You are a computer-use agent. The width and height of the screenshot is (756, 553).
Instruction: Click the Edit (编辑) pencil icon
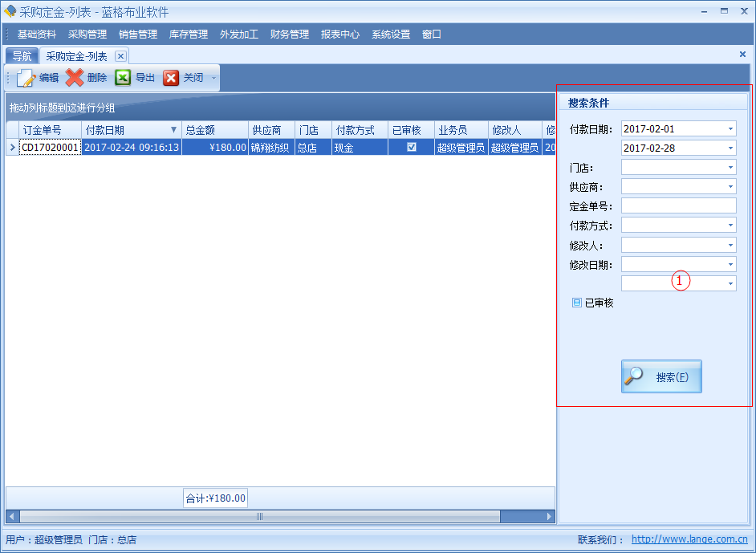click(x=26, y=78)
